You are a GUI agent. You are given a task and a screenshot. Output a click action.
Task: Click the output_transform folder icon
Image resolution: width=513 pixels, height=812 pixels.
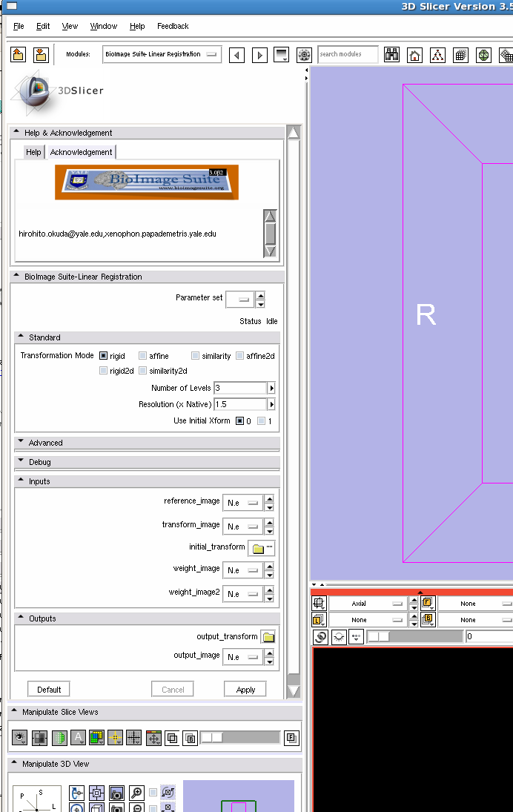tap(268, 637)
